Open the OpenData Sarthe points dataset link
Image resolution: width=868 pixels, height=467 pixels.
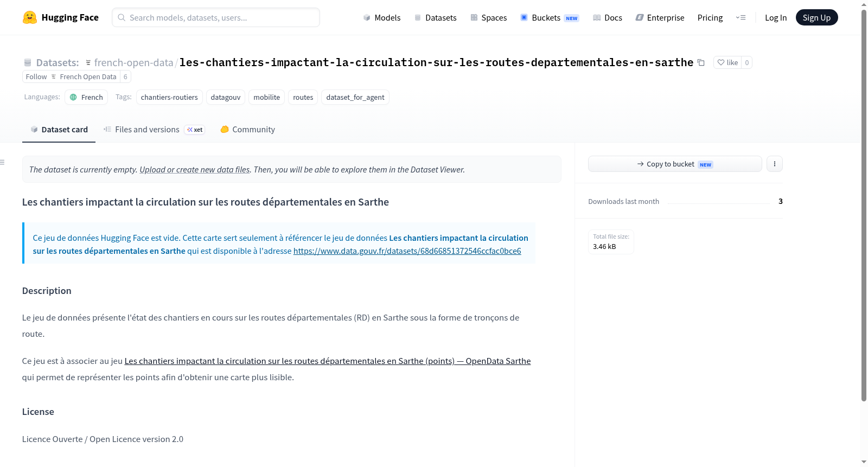coord(328,361)
